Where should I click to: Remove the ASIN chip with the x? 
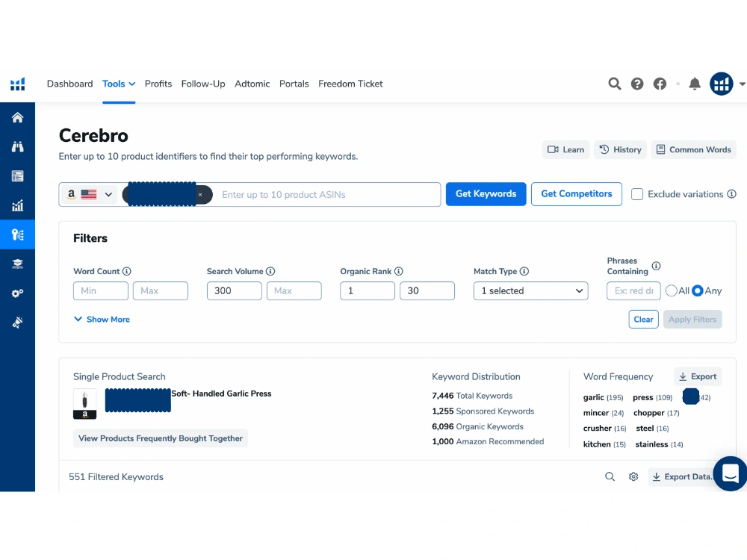200,194
